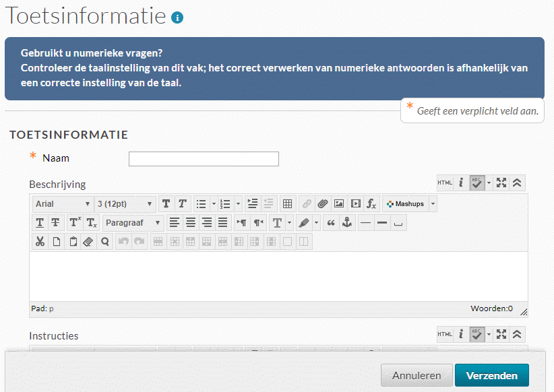The height and width of the screenshot is (392, 554).
Task: Open the Arial font family dropdown
Action: 63,204
